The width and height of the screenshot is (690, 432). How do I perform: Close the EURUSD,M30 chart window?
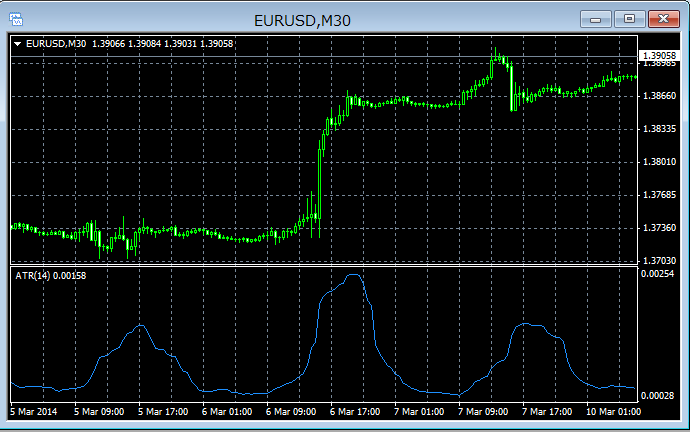pos(662,18)
